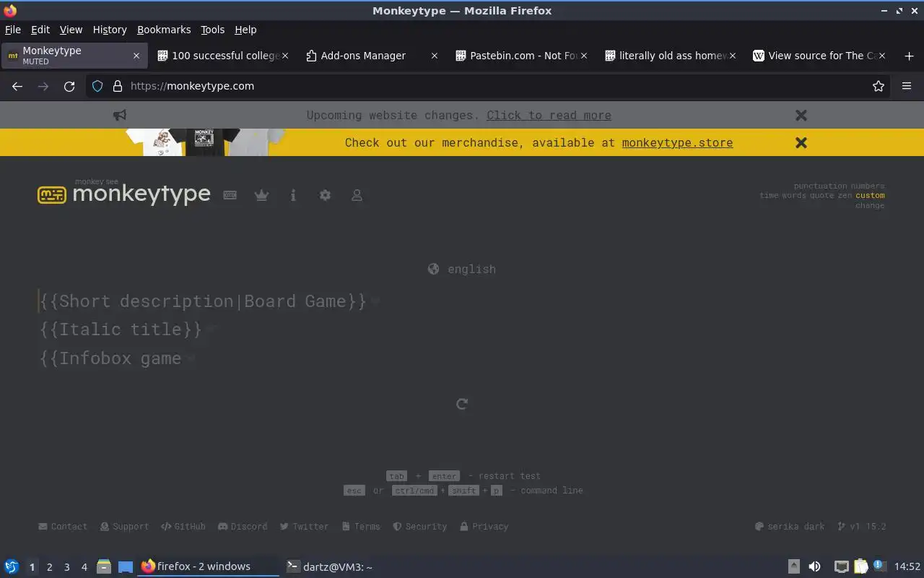Close the Monkeytype tab
Viewport: 924px width, 578px height.
(136, 56)
